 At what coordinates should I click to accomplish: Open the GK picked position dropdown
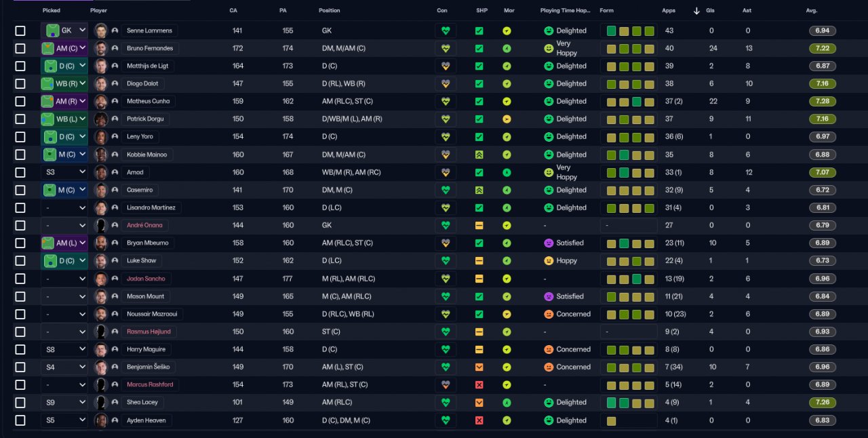pyautogui.click(x=64, y=31)
